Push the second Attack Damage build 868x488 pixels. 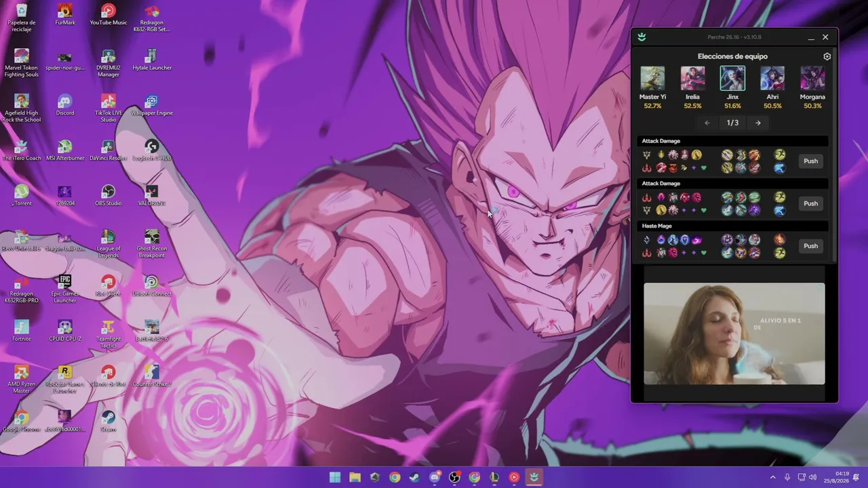tap(810, 203)
